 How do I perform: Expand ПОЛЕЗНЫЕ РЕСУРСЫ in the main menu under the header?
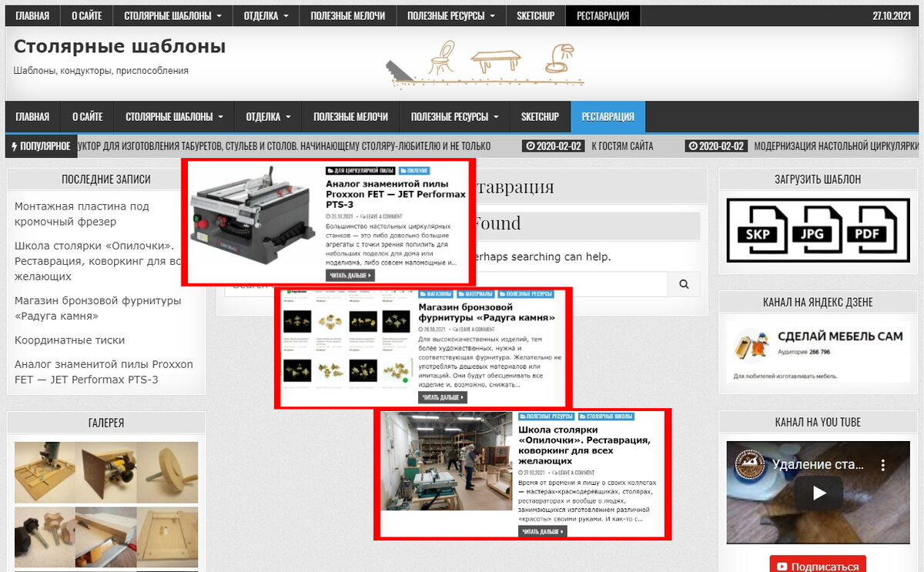pos(454,116)
